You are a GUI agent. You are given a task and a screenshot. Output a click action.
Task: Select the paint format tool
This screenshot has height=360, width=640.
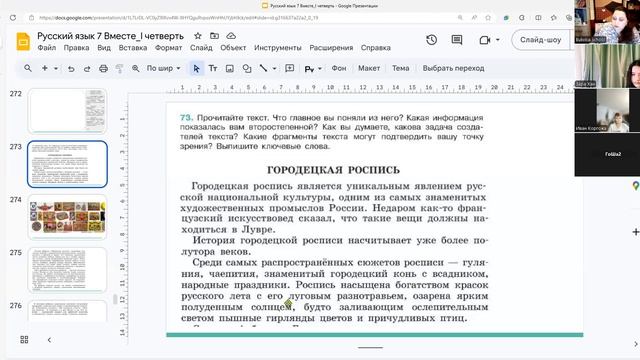point(119,69)
